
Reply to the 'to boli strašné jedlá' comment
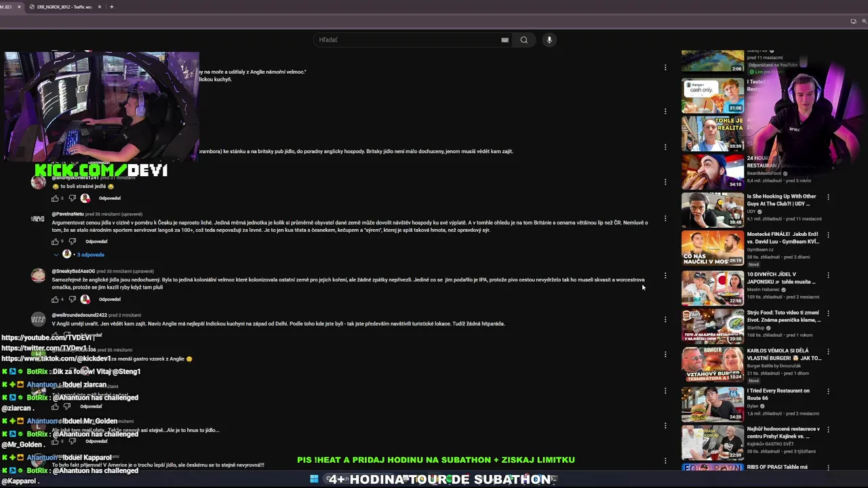pos(110,198)
